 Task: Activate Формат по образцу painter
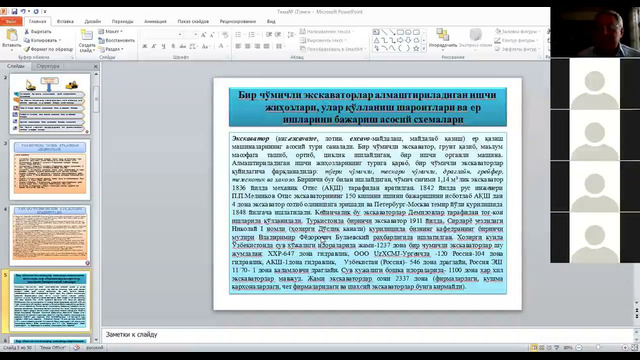(48, 49)
